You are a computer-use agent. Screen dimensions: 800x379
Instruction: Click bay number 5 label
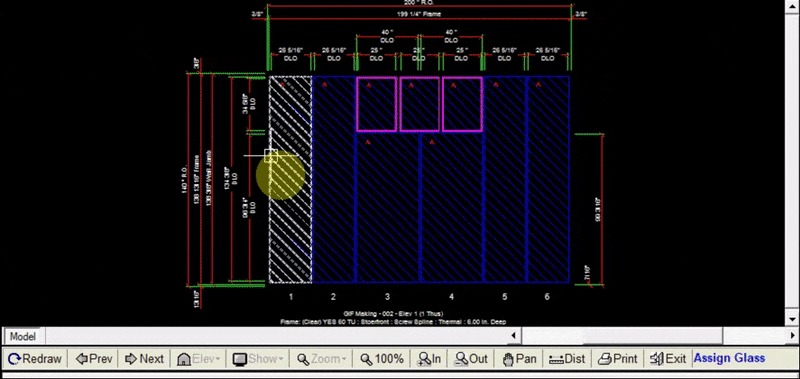click(505, 297)
